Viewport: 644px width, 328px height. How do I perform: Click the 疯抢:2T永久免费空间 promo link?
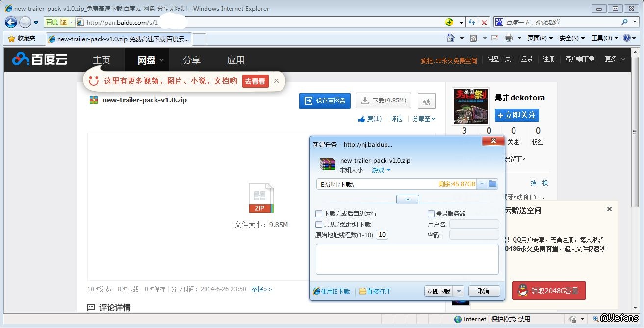(x=449, y=61)
